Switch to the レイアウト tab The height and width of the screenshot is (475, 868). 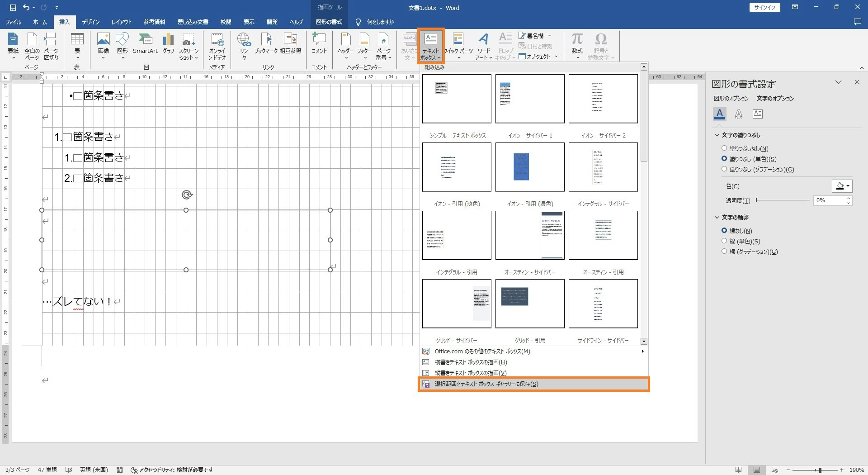pos(122,22)
